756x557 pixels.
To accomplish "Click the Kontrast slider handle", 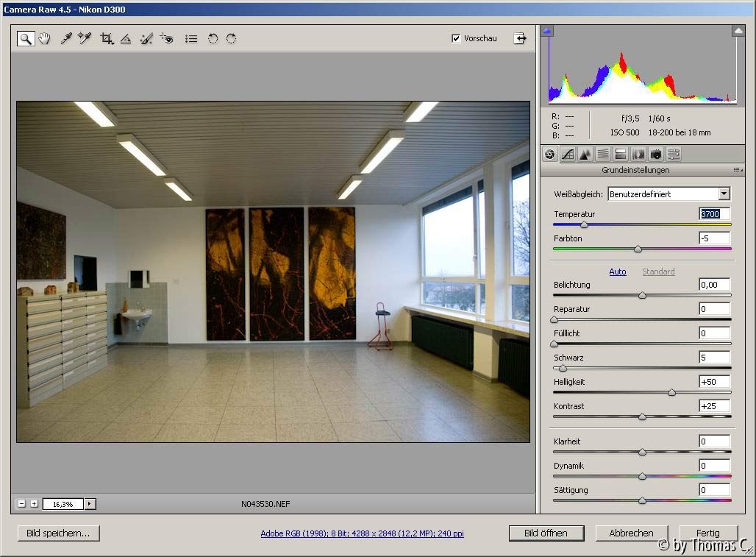I will pyautogui.click(x=642, y=416).
